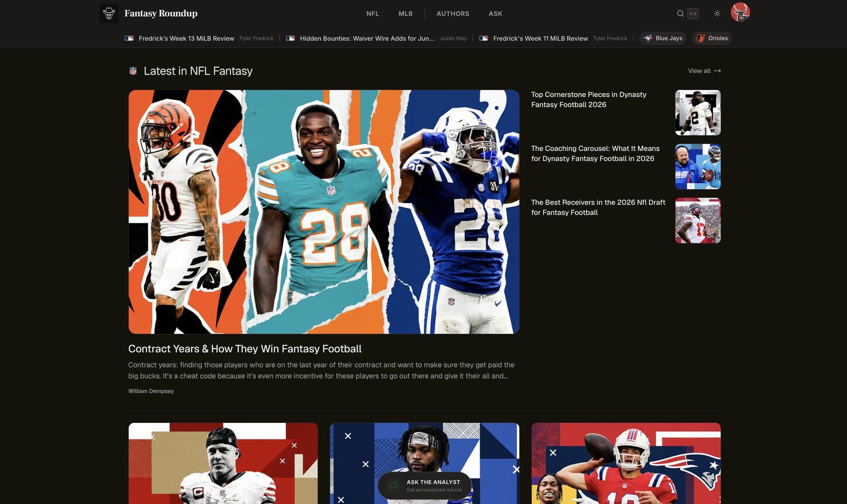
Task: Click the Best Receivers thumbnail image
Action: coord(698,221)
